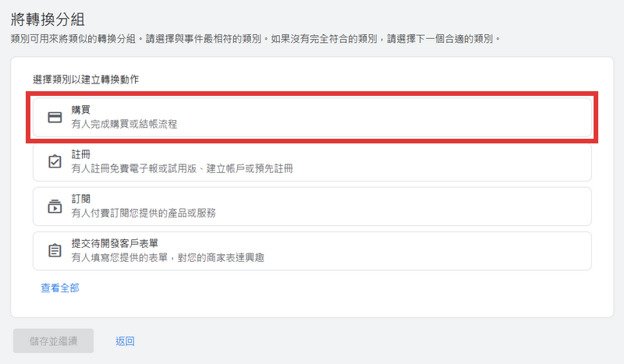Click the form clipboard icon for 提交待開發客戶表單

[55, 250]
